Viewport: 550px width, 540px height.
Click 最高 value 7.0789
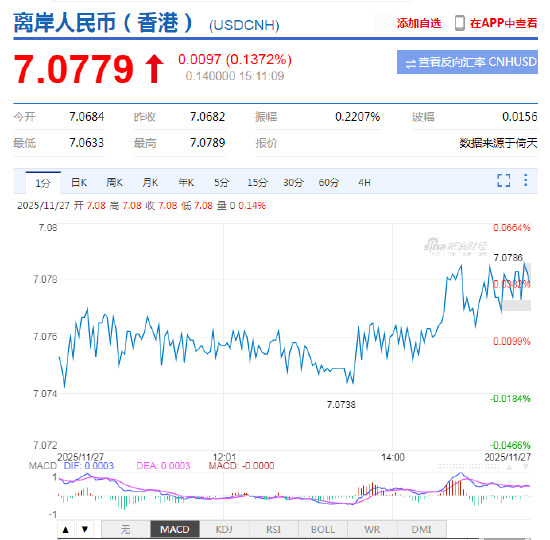207,143
